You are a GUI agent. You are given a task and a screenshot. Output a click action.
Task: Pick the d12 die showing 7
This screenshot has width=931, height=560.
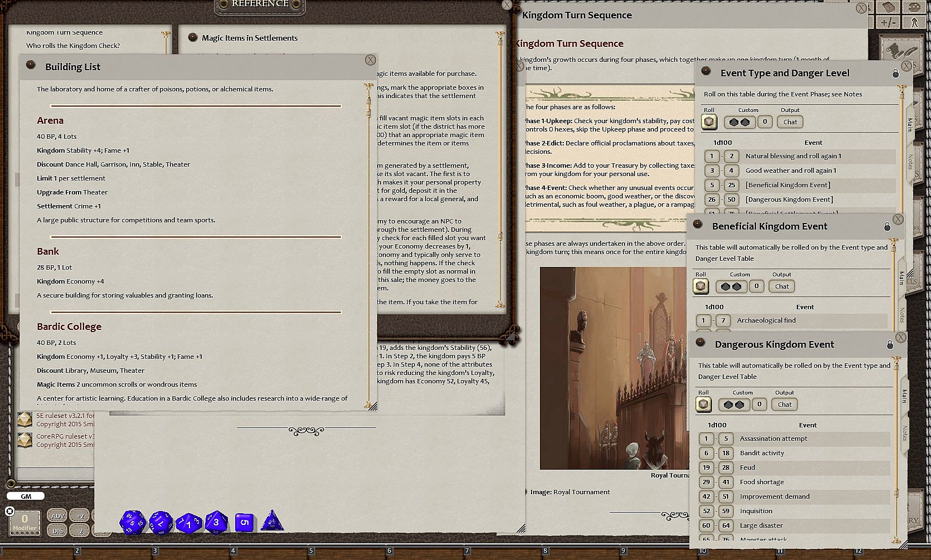161,523
